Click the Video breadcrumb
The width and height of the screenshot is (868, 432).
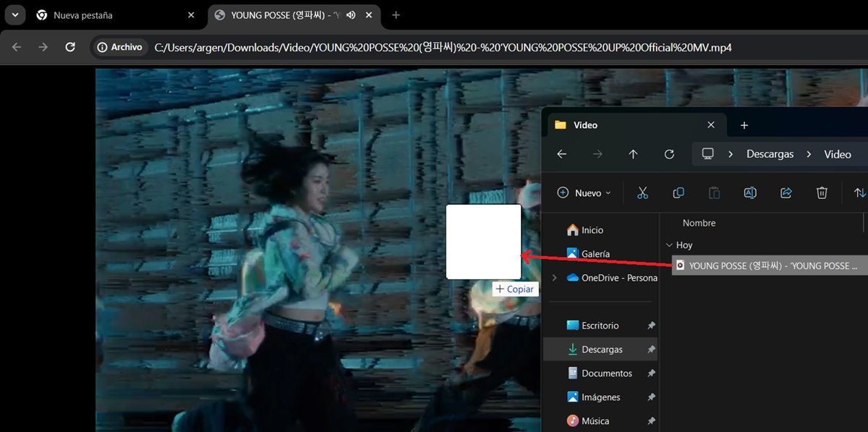[x=838, y=154]
